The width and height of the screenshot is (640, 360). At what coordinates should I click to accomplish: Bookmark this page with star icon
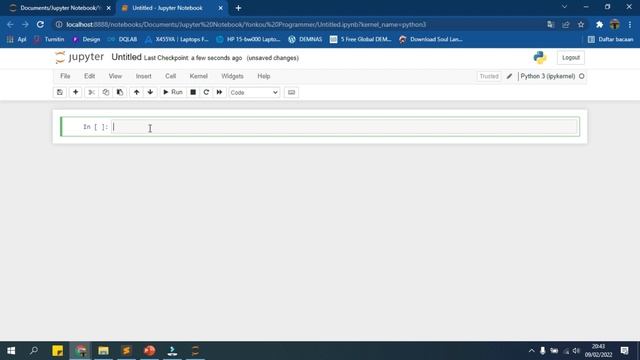coord(581,24)
